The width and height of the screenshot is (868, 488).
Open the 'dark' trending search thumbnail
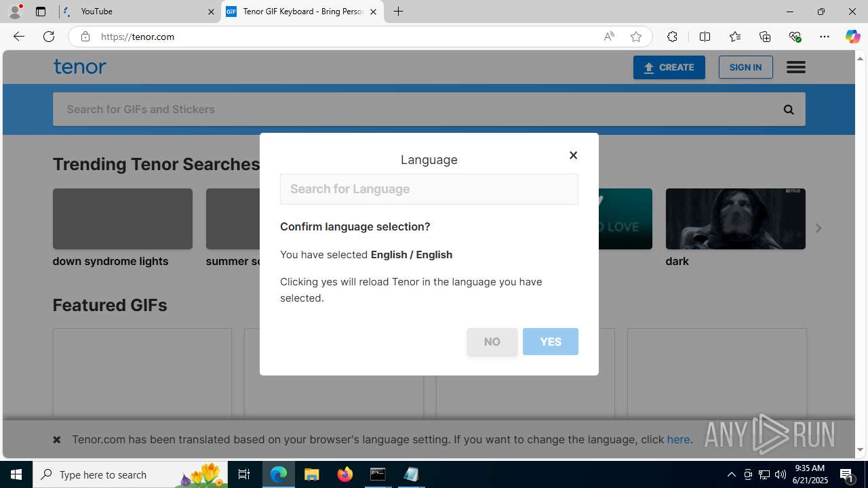pyautogui.click(x=735, y=219)
